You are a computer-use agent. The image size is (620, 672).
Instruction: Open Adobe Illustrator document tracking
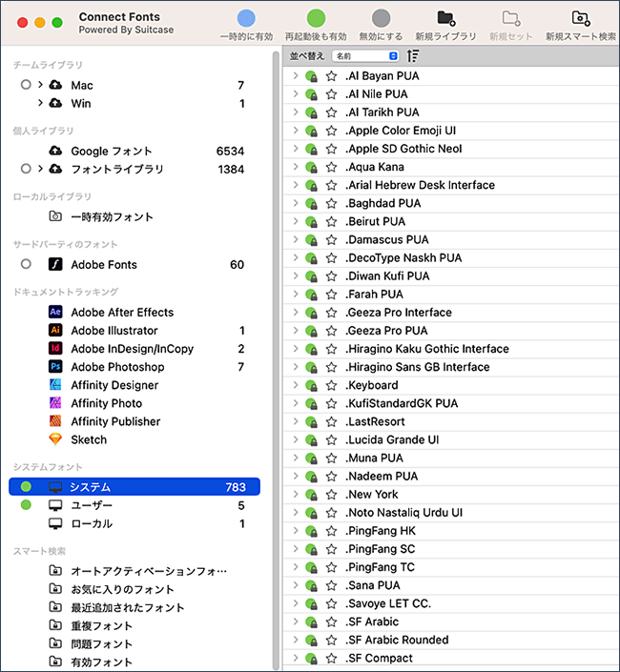click(114, 331)
